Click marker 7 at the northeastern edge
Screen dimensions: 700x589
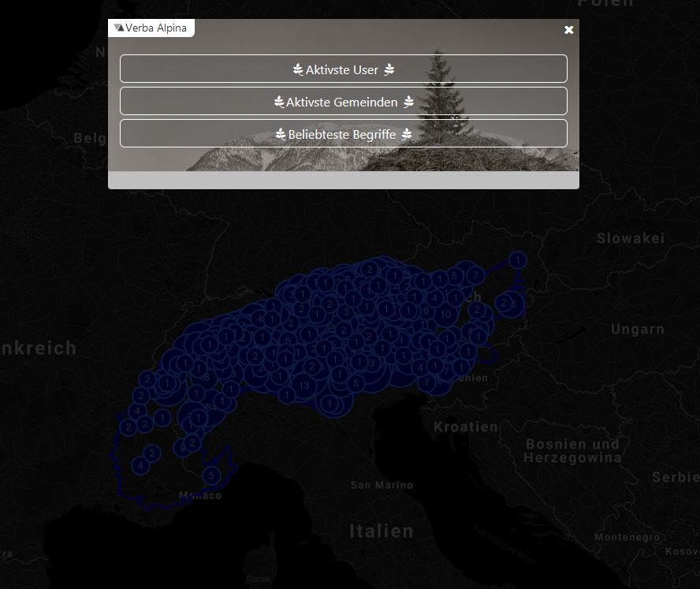pyautogui.click(x=475, y=275)
